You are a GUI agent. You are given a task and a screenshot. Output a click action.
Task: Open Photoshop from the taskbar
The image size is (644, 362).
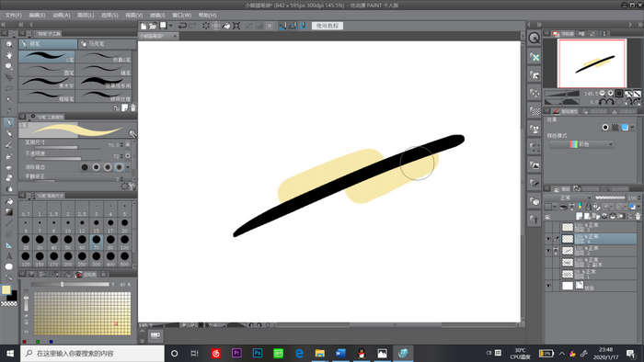click(258, 353)
